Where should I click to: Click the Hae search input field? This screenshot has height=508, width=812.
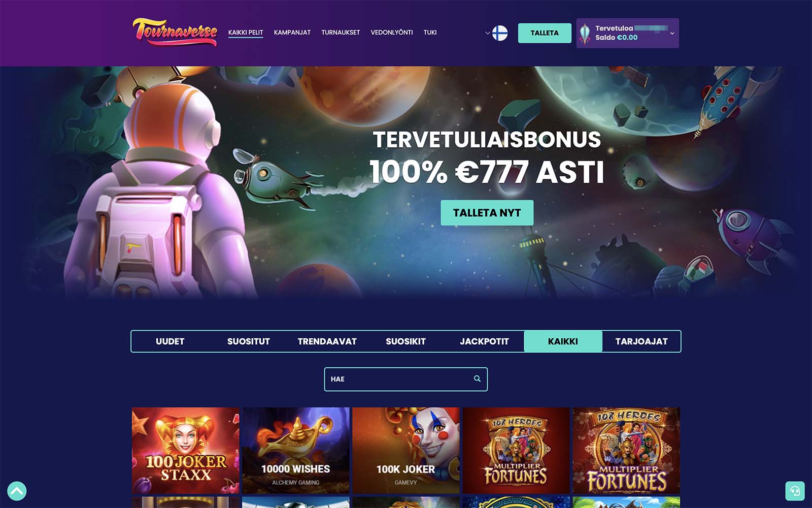tap(405, 379)
